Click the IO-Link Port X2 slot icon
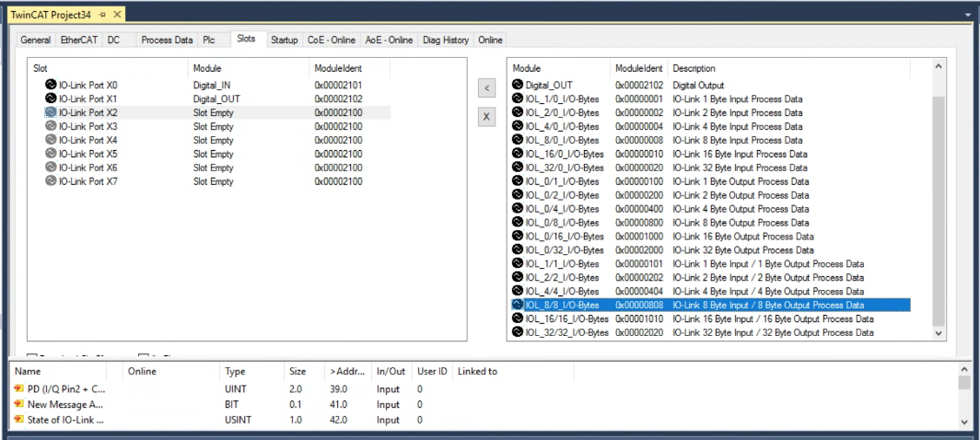Screen dimensions: 980x440 tap(51, 112)
